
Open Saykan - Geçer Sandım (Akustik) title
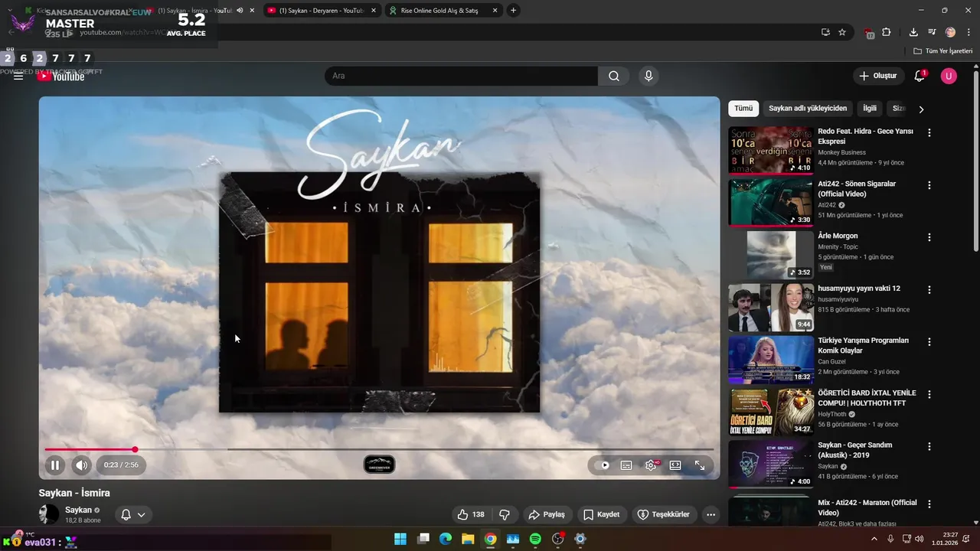coord(854,450)
